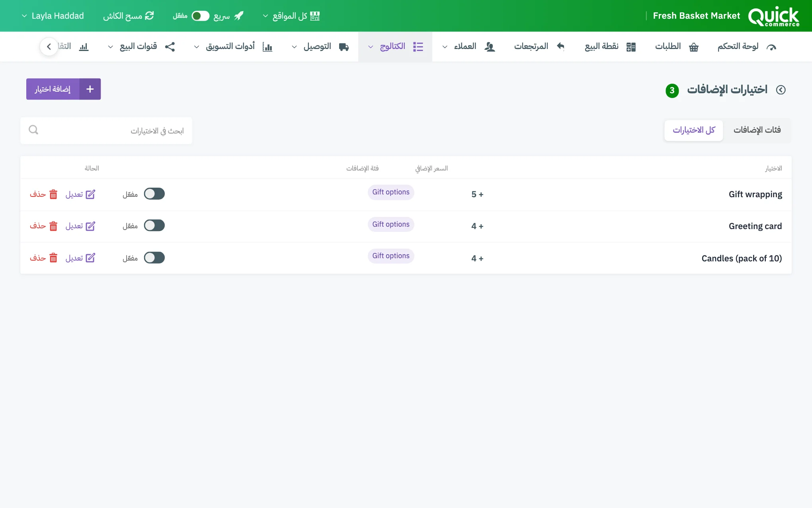This screenshot has height=508, width=812.
Task: Select the كل الاختيارات tab
Action: coord(694,130)
